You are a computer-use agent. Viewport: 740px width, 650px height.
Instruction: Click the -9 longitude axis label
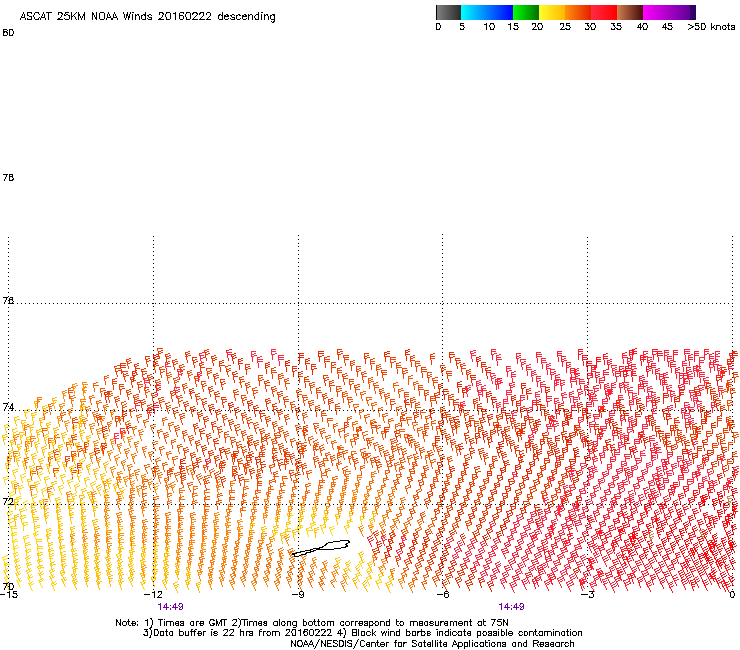click(298, 595)
